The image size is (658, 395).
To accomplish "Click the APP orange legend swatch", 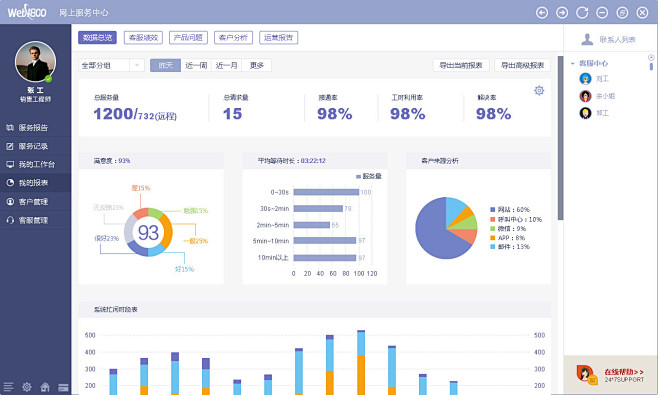I will click(x=493, y=238).
